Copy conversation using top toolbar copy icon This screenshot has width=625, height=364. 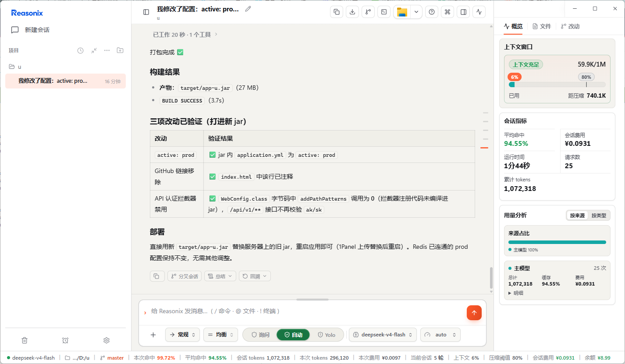[337, 12]
